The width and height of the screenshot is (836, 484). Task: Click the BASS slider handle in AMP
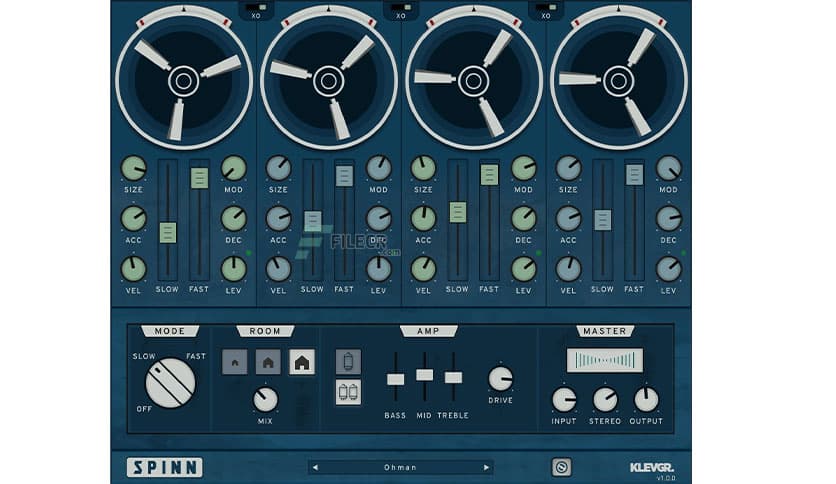(395, 379)
